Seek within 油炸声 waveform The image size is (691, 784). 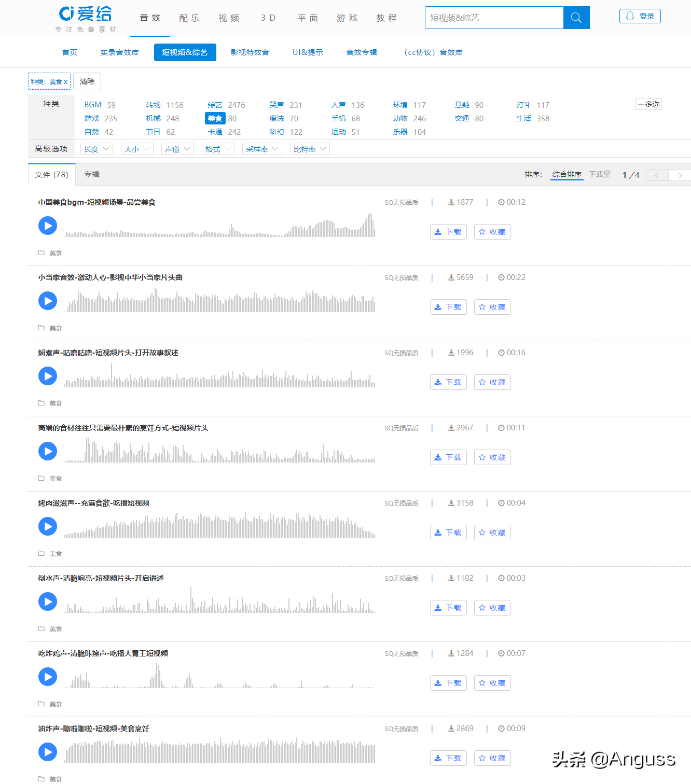[220, 751]
